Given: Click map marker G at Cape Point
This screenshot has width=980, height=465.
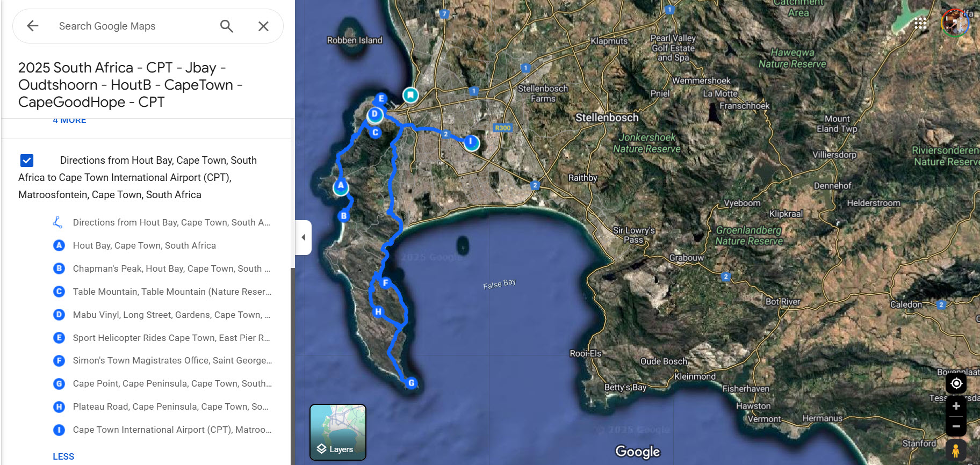Looking at the screenshot, I should [411, 383].
